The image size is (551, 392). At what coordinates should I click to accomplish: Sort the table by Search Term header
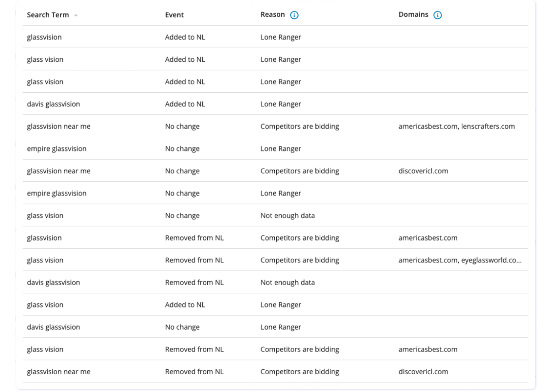pos(48,15)
